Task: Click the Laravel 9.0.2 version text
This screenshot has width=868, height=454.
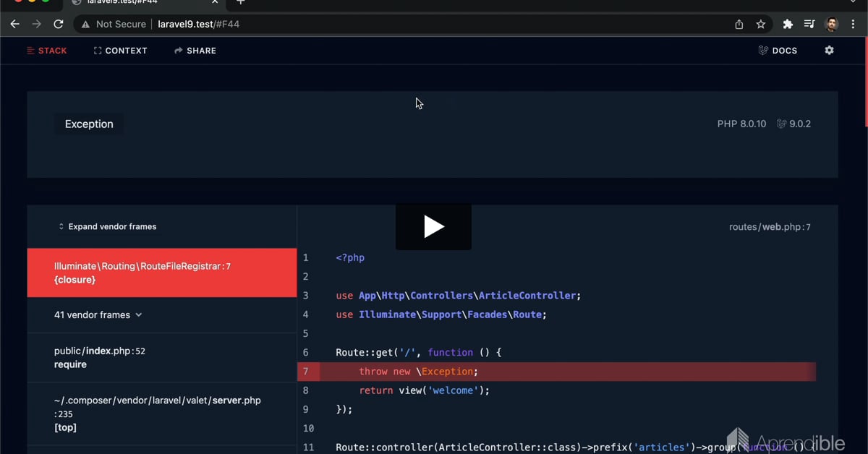Action: (x=793, y=124)
